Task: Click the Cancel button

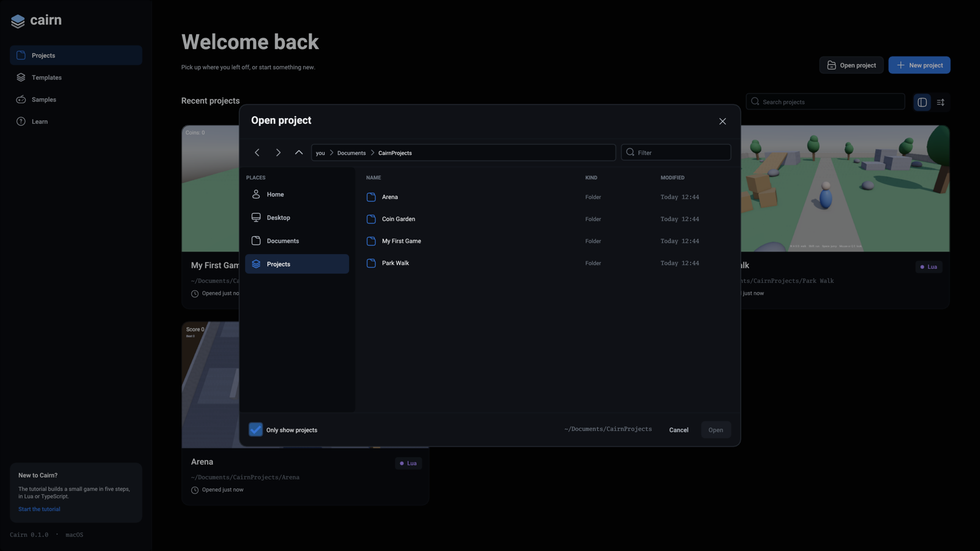Action: (679, 430)
